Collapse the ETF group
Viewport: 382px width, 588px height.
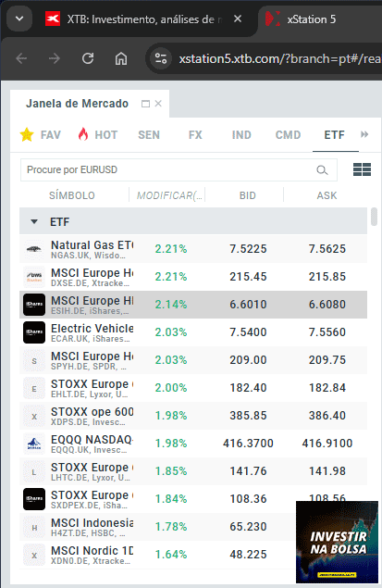tap(34, 221)
